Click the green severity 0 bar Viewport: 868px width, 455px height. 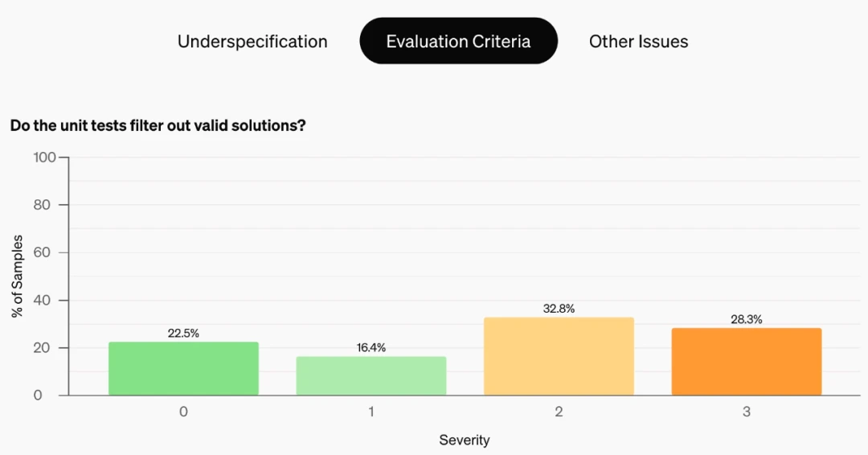[183, 369]
